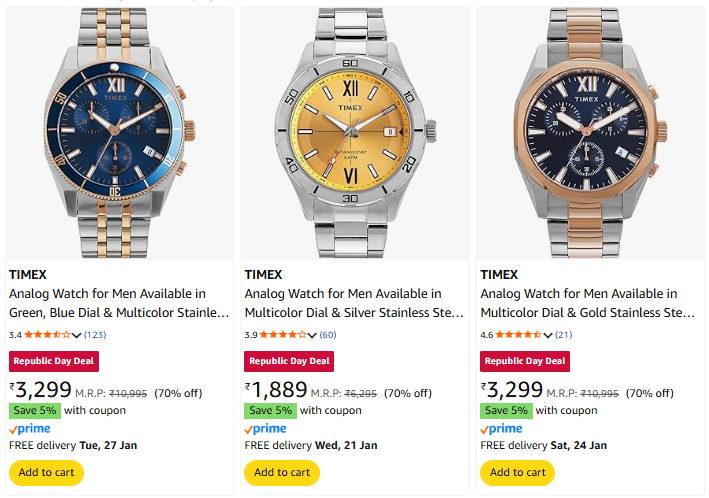The width and height of the screenshot is (709, 498).
Task: Click Prime logo under yellow dial watch
Action: click(265, 428)
